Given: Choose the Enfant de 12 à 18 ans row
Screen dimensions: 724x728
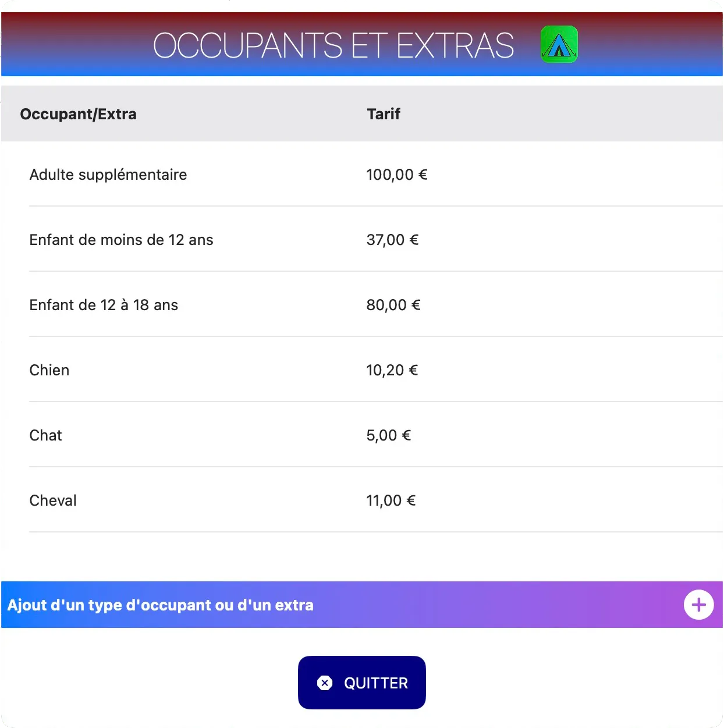Looking at the screenshot, I should pos(104,305).
